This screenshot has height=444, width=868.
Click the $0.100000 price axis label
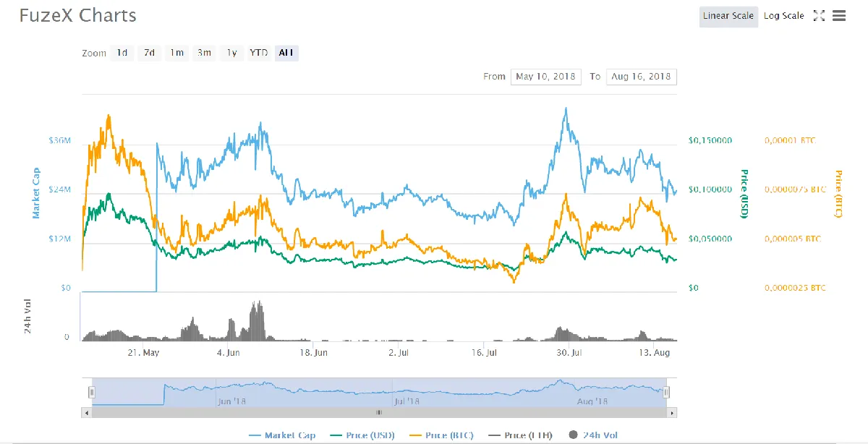click(x=710, y=189)
